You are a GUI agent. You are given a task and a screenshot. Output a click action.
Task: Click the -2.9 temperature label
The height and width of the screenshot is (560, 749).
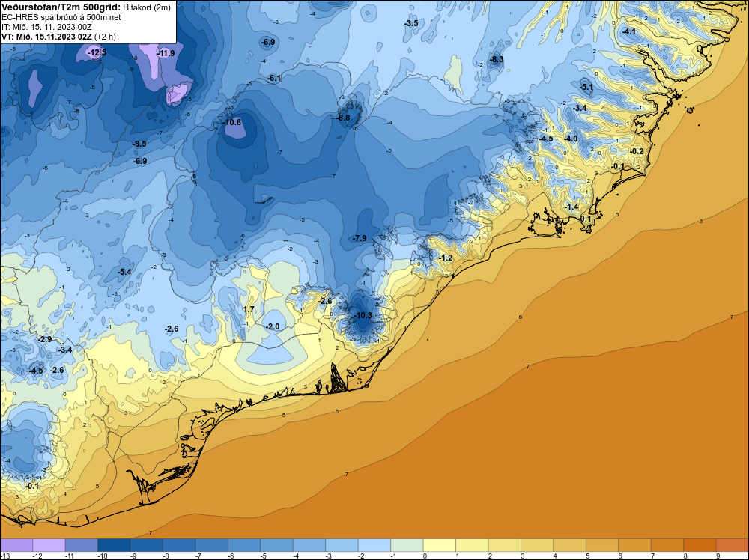[45, 339]
